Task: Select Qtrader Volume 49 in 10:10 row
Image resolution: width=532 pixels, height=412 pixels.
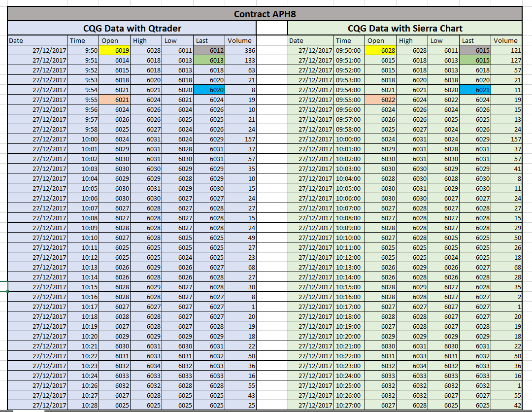Action: click(240, 238)
